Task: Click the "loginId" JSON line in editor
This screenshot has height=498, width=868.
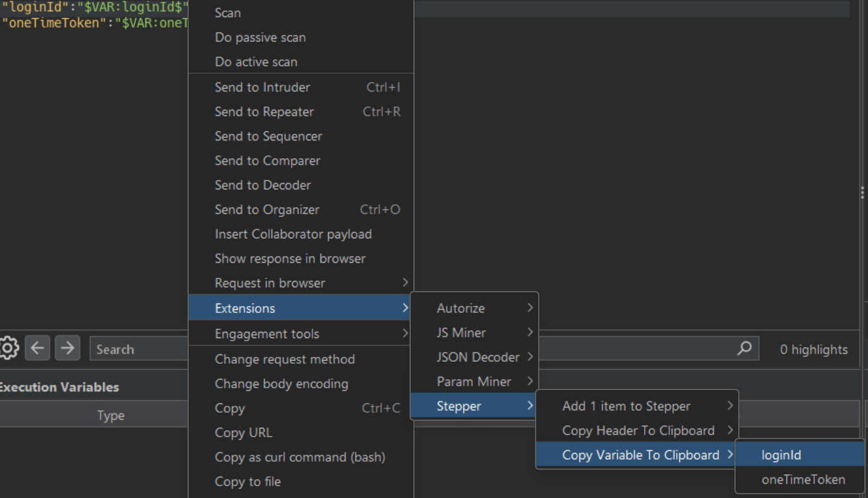Action: 95,8
